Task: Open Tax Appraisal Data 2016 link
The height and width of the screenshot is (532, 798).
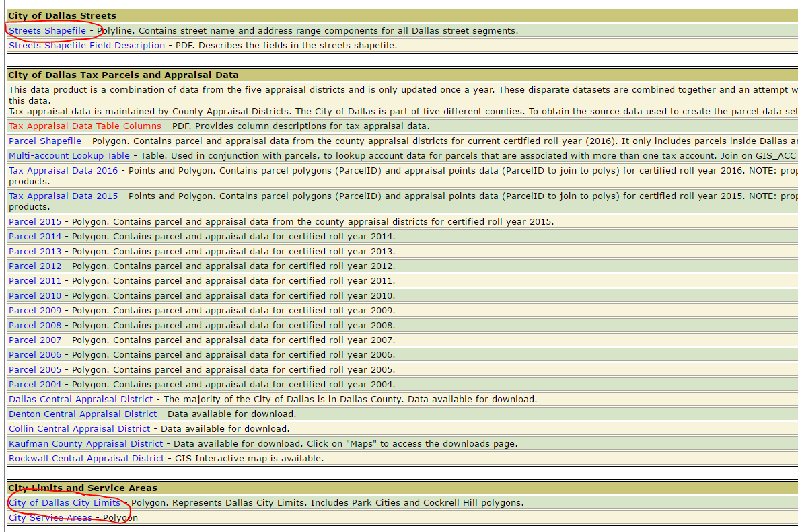Action: pyautogui.click(x=63, y=170)
